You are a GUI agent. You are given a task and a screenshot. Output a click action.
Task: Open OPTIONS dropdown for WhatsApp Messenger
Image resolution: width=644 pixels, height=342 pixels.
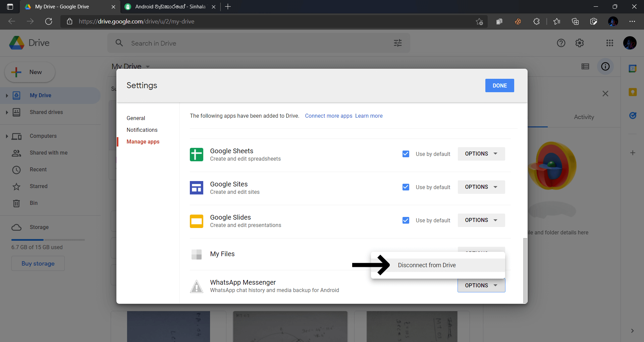(x=481, y=285)
